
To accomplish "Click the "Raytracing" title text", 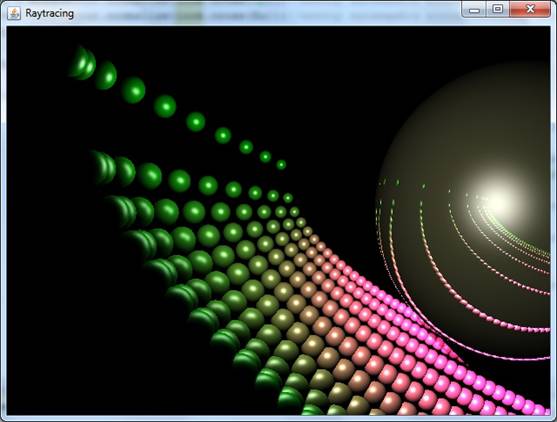I will [49, 13].
